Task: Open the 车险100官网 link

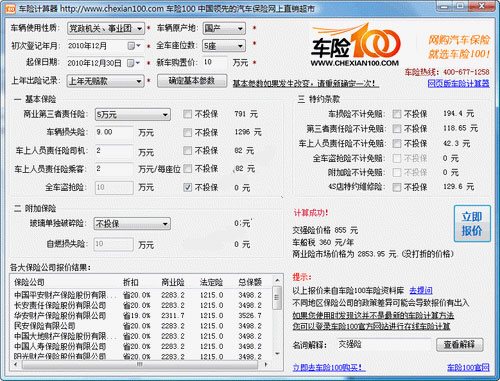Action: tap(468, 367)
